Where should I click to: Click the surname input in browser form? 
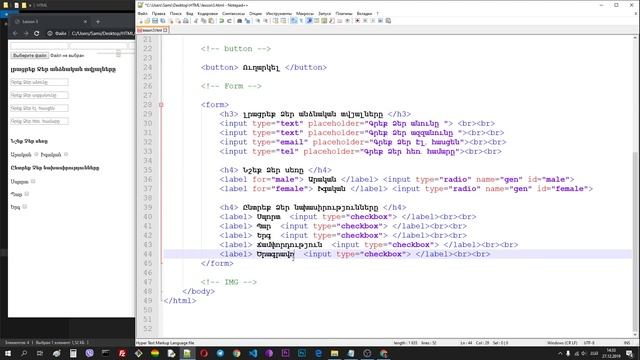(40, 95)
